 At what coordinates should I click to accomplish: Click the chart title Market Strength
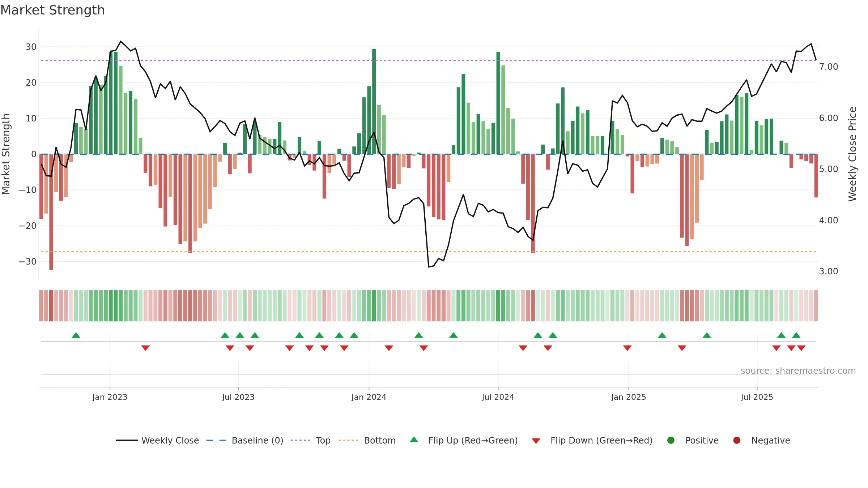52,10
